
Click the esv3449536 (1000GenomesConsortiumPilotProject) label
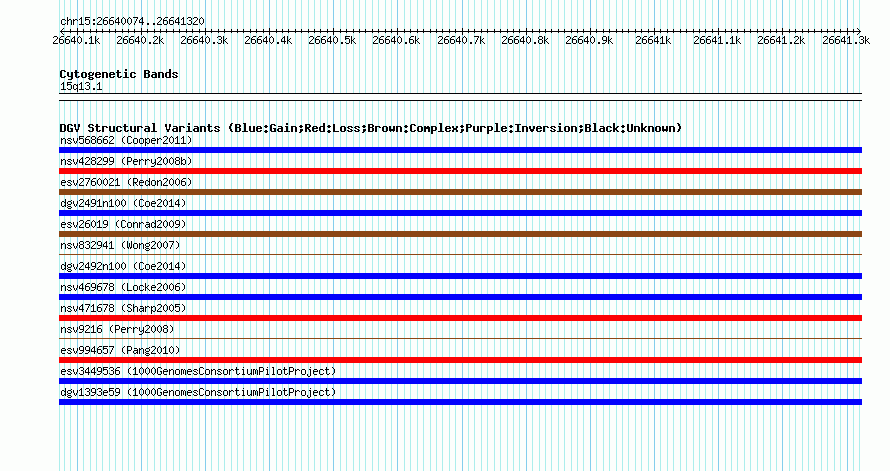click(x=198, y=371)
